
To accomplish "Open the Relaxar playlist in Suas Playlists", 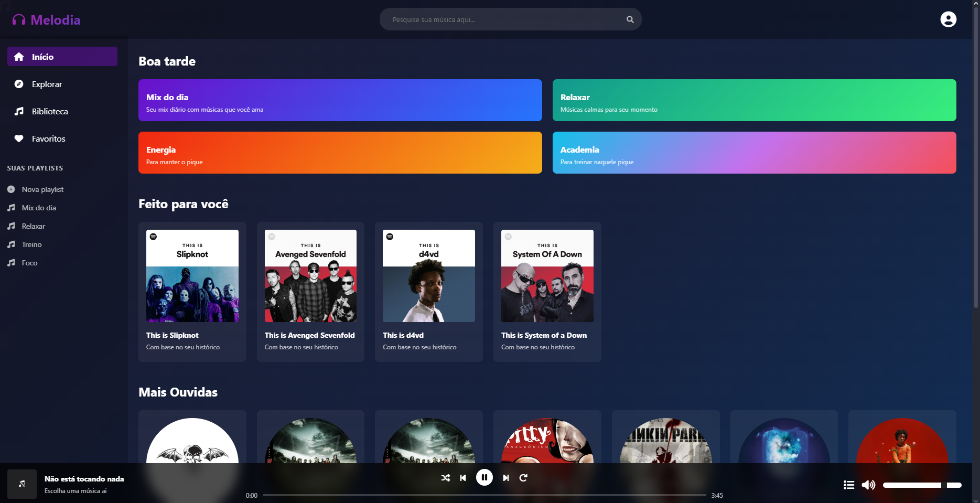I will [33, 226].
